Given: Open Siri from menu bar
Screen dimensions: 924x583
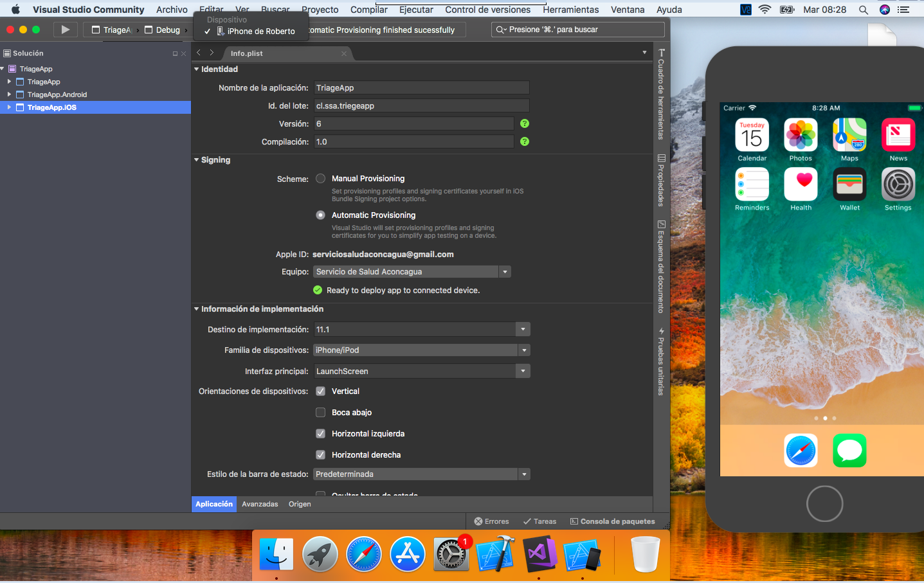Looking at the screenshot, I should point(884,10).
